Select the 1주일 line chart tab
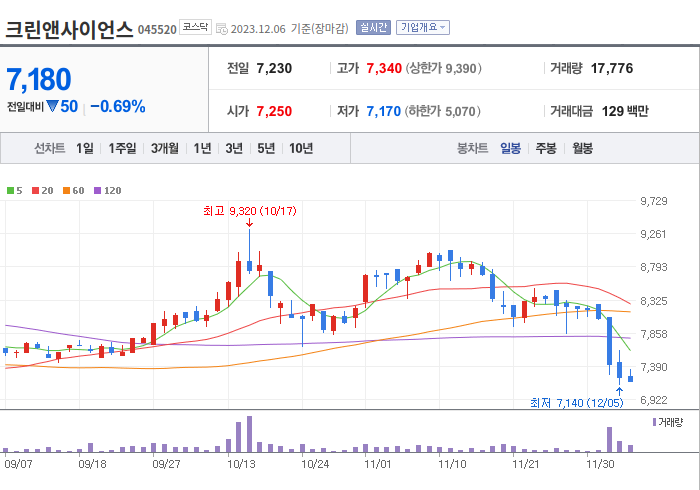 pyautogui.click(x=122, y=148)
